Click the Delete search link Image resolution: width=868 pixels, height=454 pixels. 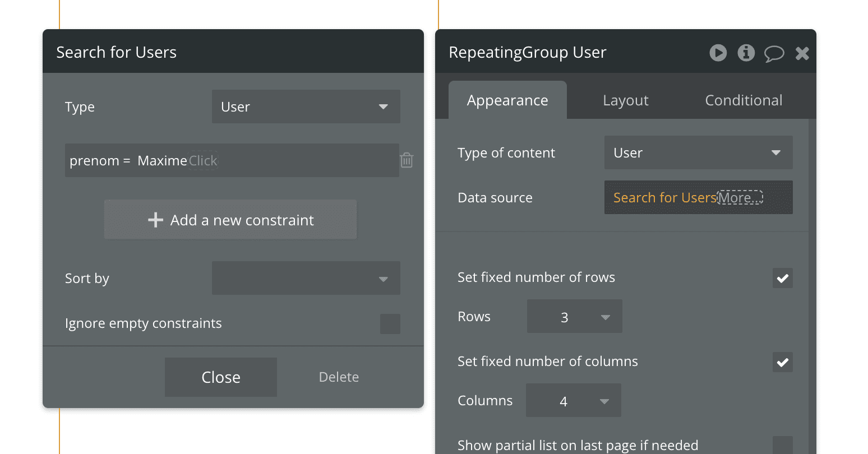click(x=339, y=377)
